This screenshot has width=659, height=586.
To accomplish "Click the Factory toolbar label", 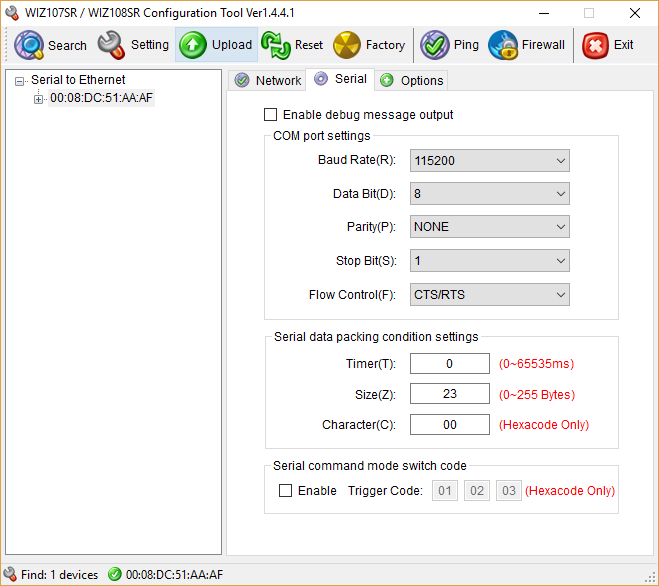I will pyautogui.click(x=385, y=45).
